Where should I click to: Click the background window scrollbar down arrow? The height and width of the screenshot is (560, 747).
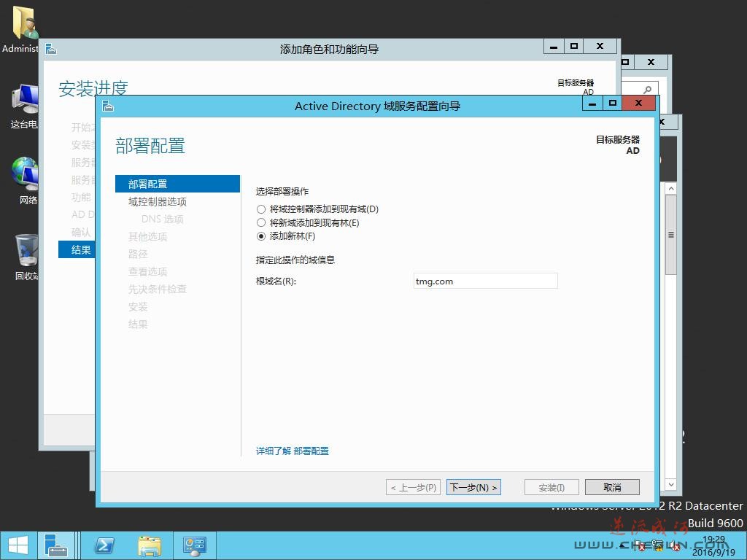(671, 484)
